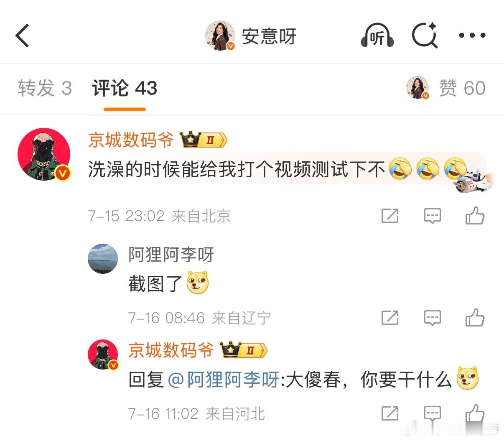Open the three-dot more menu
The width and height of the screenshot is (504, 441).
point(472,36)
